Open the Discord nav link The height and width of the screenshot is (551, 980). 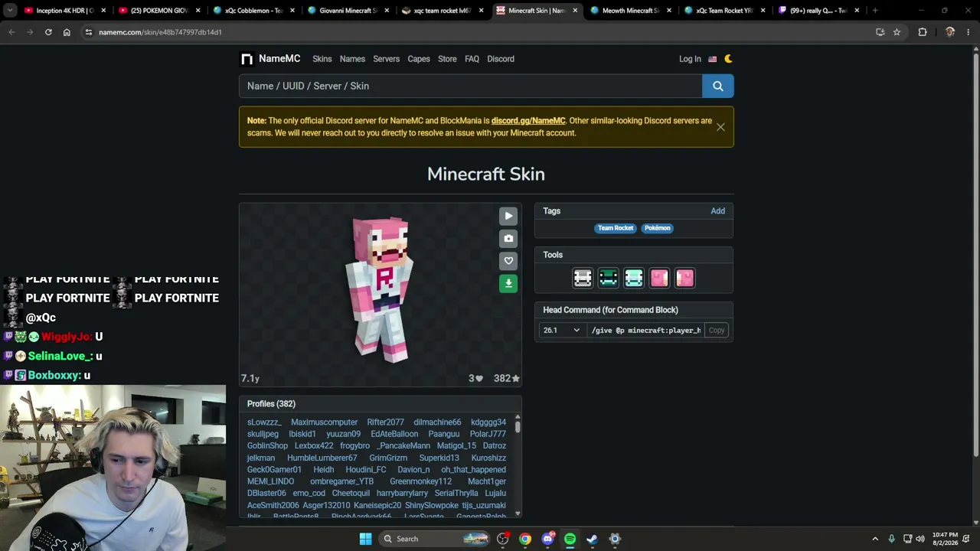[x=501, y=59]
